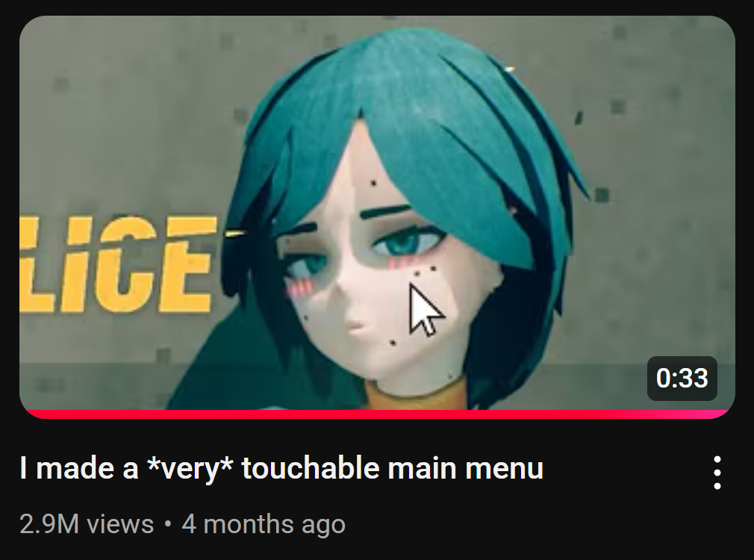Click the orange collar below character's chin
The width and height of the screenshot is (754, 560).
(x=414, y=396)
